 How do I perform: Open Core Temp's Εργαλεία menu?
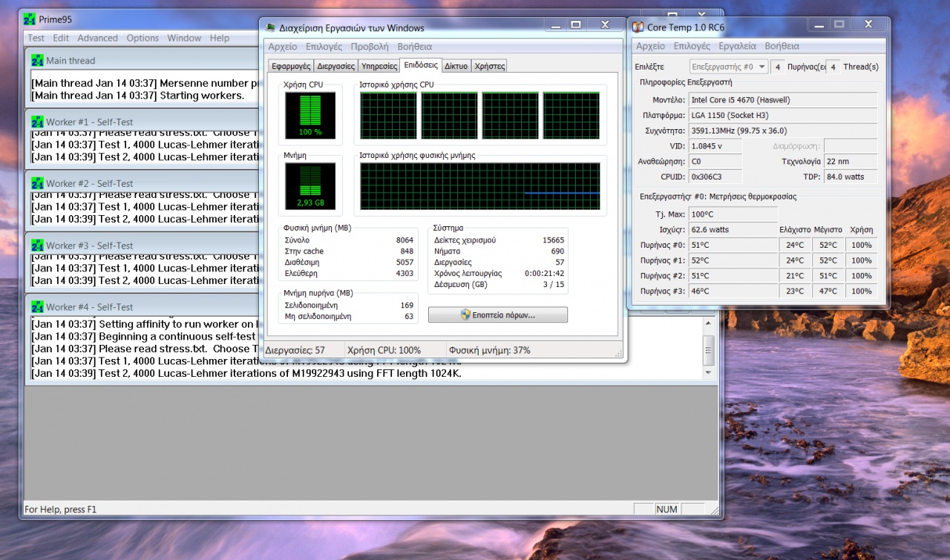coord(737,46)
